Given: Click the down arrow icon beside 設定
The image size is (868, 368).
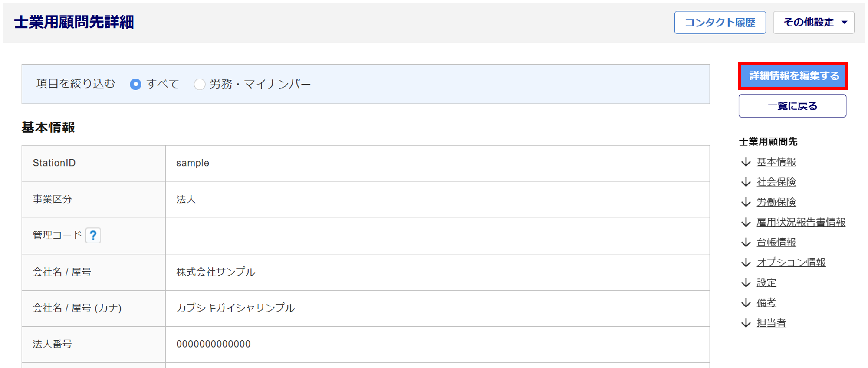Looking at the screenshot, I should pos(746,283).
